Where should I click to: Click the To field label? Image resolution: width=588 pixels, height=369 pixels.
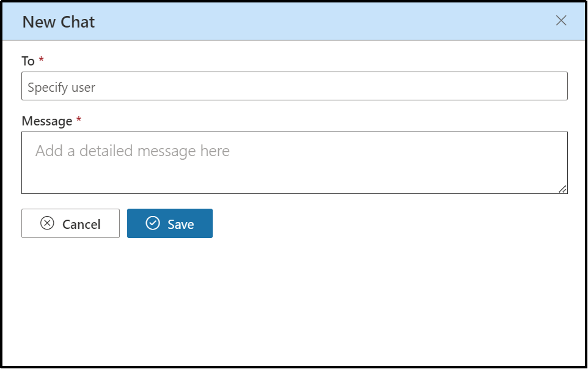point(28,61)
